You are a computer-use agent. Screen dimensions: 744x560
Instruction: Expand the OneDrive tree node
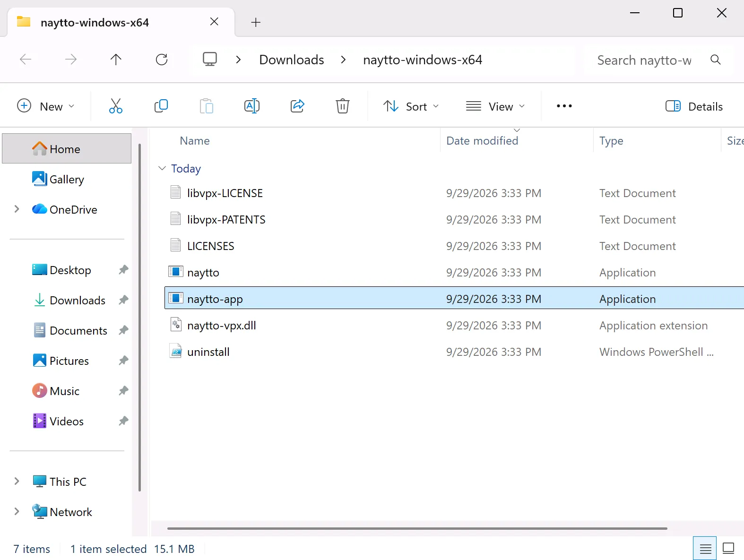(x=17, y=209)
